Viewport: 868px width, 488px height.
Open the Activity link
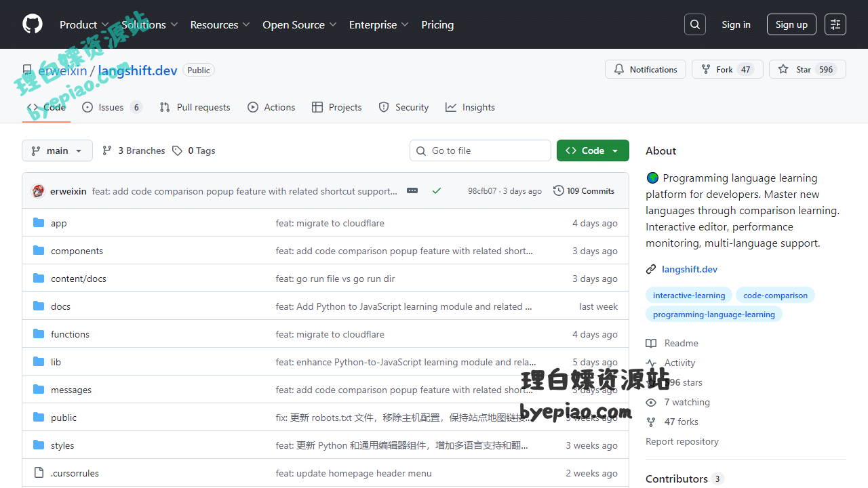[680, 363]
